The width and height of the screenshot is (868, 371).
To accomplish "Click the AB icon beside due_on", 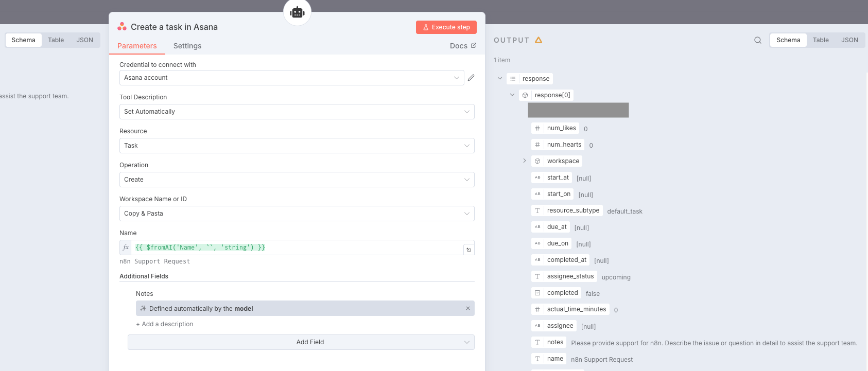I will pyautogui.click(x=537, y=243).
